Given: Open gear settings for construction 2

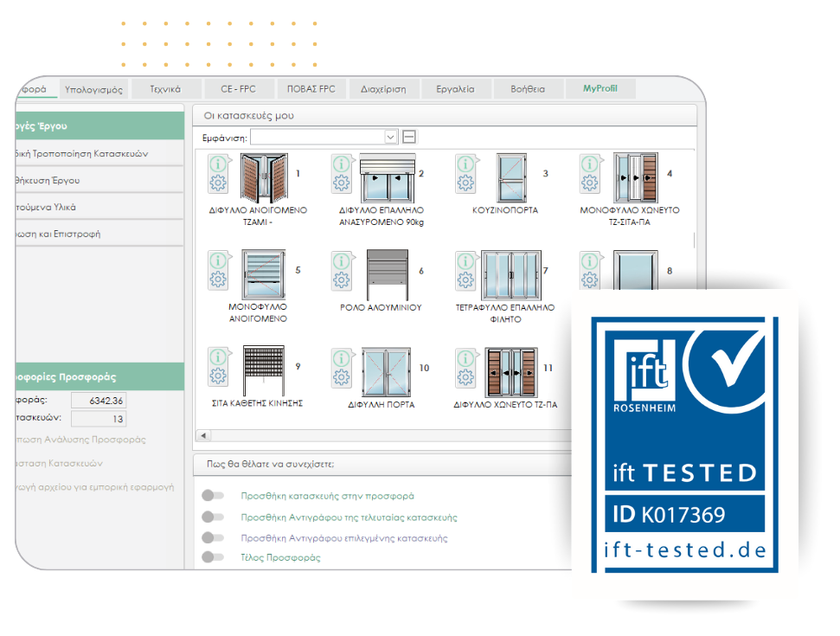Looking at the screenshot, I should click(x=342, y=183).
